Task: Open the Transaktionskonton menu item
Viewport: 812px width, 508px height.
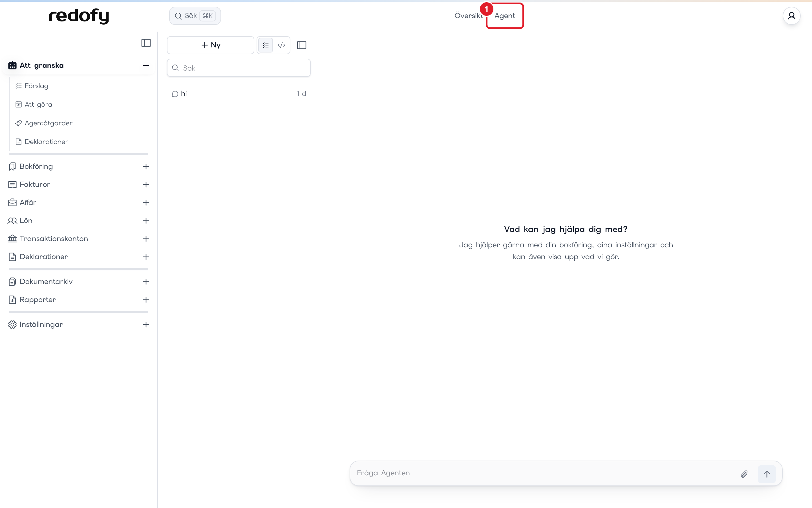Action: click(54, 239)
